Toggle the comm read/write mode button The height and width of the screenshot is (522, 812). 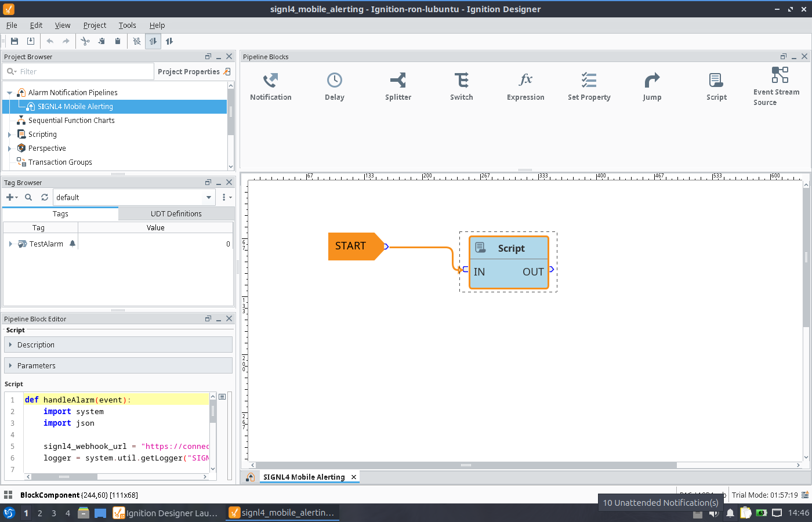(x=169, y=41)
